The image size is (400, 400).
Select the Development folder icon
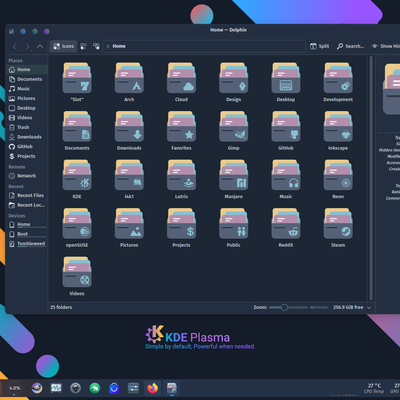click(338, 78)
